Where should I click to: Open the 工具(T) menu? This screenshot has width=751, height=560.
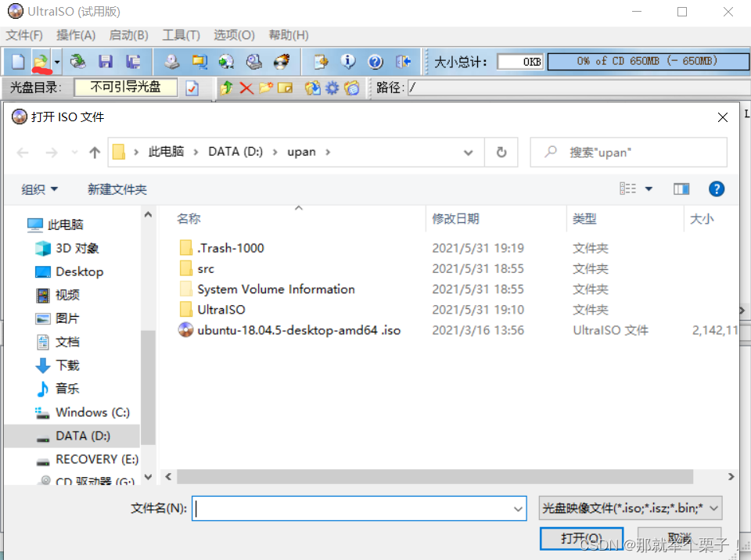coord(181,35)
